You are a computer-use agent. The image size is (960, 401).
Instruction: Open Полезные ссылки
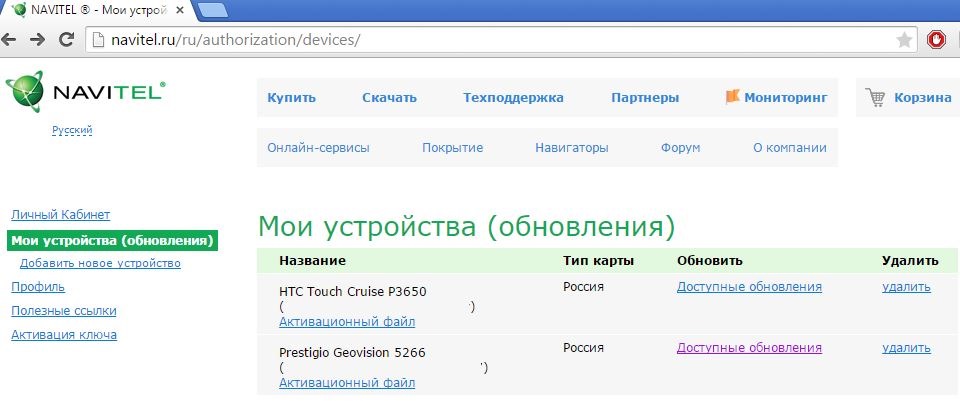click(x=64, y=310)
